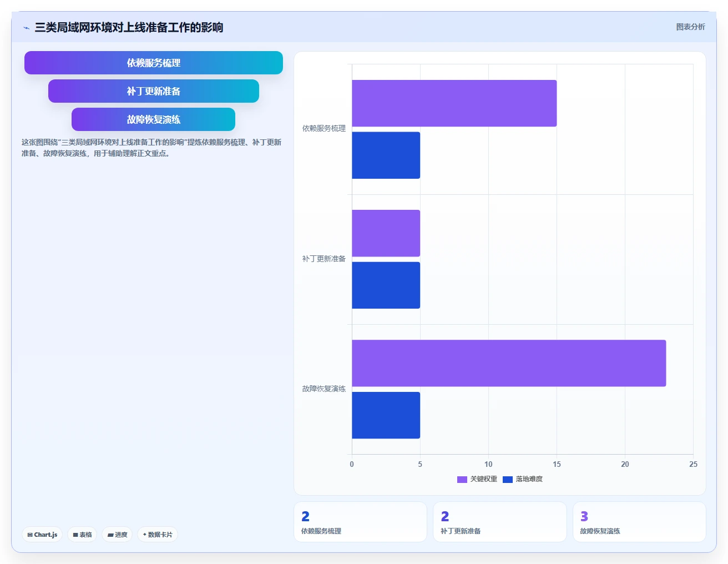This screenshot has height=564, width=728.
Task: Click the blue 落地难度 bar for 补丁更新准备
Action: [386, 285]
